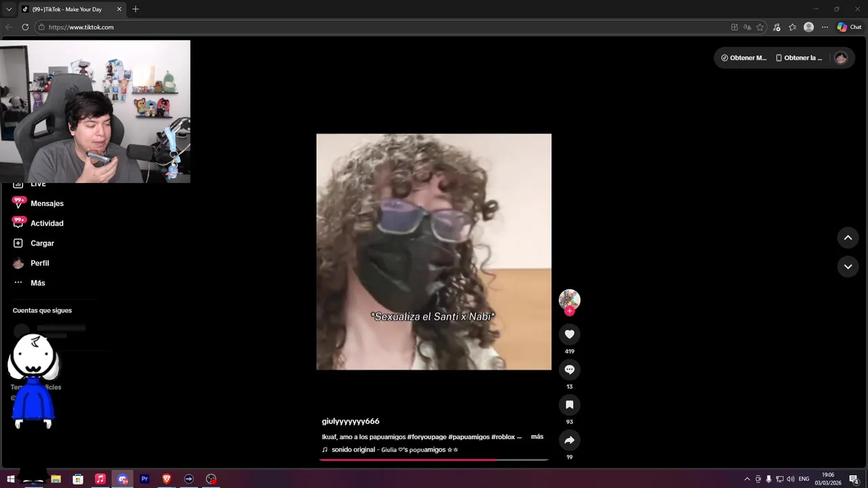Open the browser profile avatar
Viewport: 868px width, 488px height.
808,27
